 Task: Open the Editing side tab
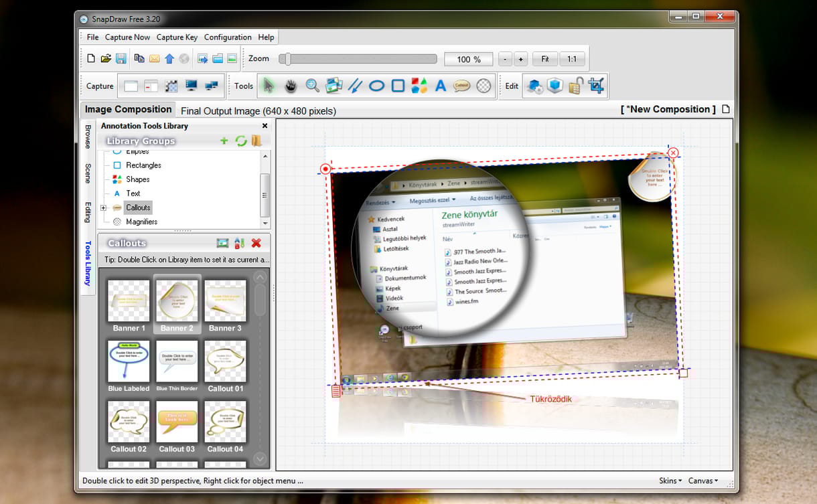[88, 212]
